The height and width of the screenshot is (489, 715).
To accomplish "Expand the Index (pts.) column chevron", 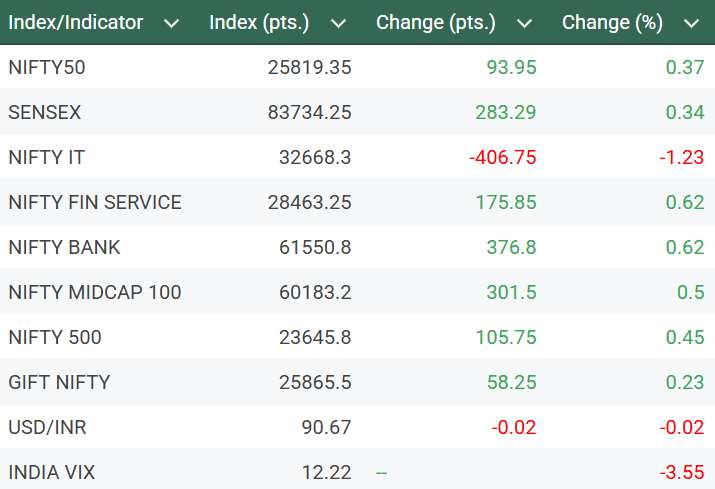I will 338,23.
